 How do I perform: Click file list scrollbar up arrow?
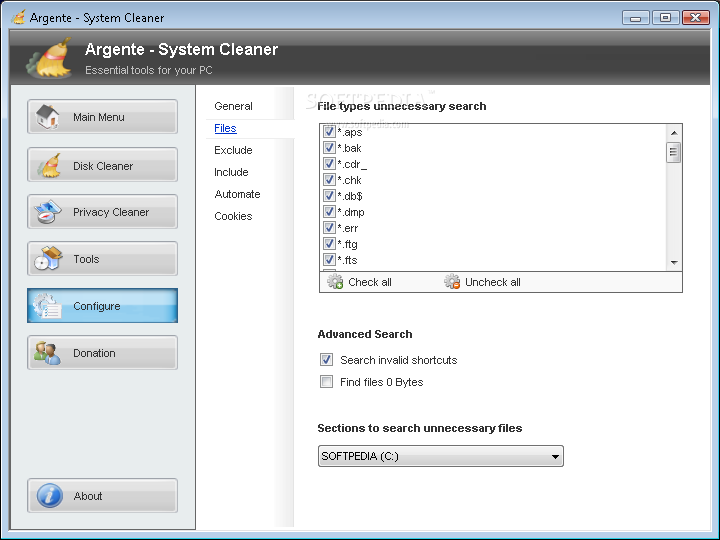pos(674,133)
